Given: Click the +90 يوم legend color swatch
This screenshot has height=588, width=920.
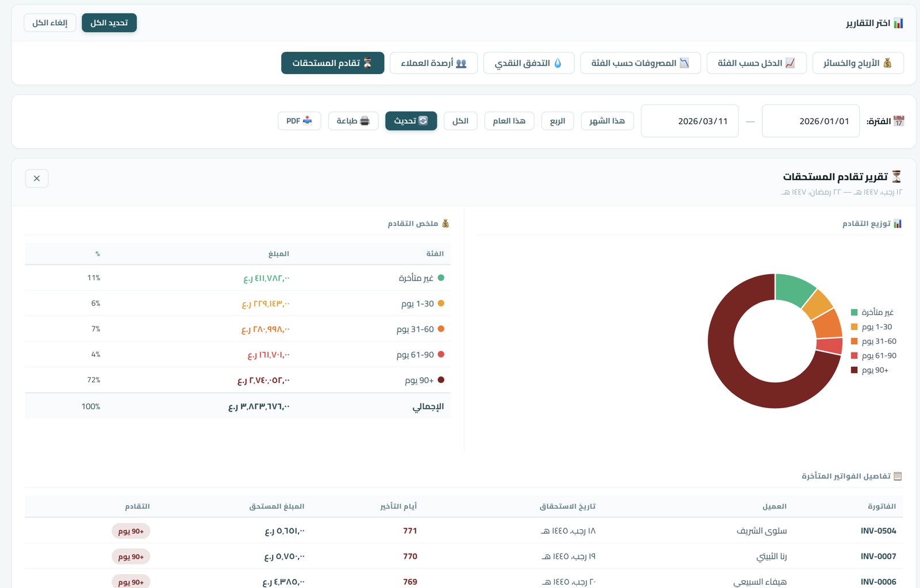Looking at the screenshot, I should click(x=854, y=370).
